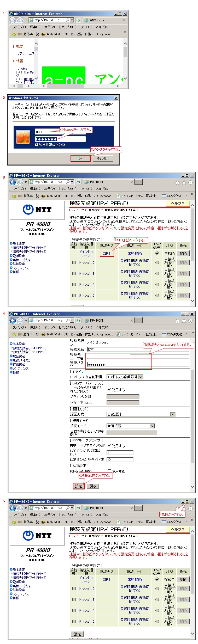Open the gear tools icon in the screenshot 3 window
This screenshot has width=198, height=644.
(x=190, y=182)
